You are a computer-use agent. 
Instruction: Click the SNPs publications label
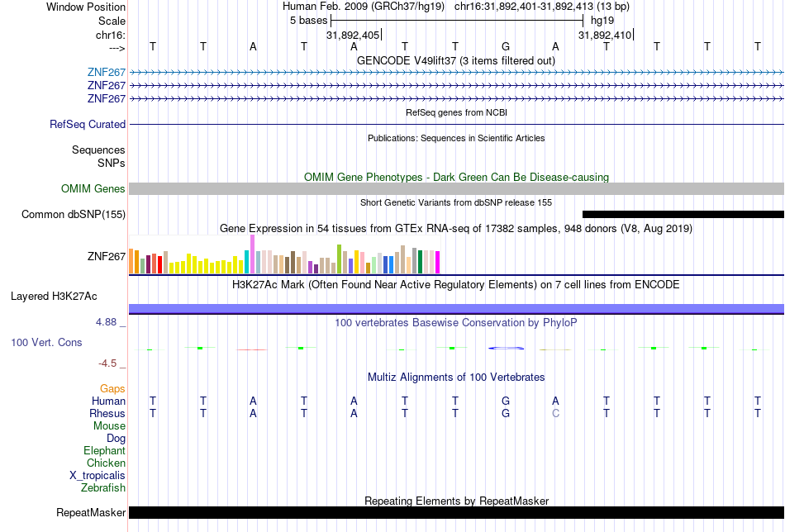pyautogui.click(x=112, y=164)
